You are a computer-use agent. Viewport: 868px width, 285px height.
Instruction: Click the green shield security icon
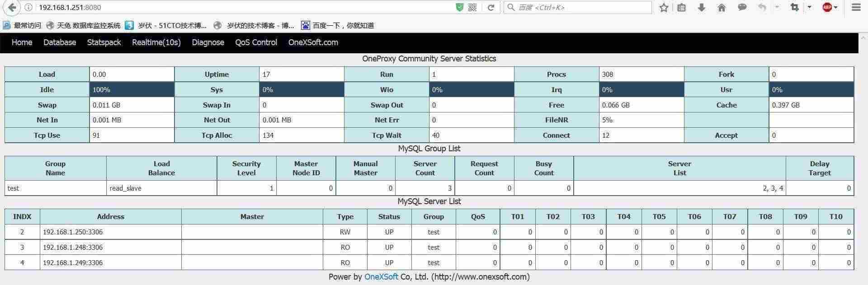459,7
